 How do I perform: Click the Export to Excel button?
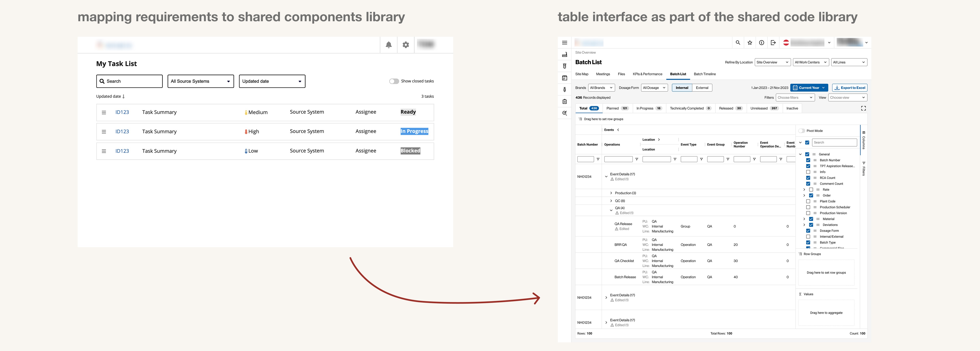850,88
